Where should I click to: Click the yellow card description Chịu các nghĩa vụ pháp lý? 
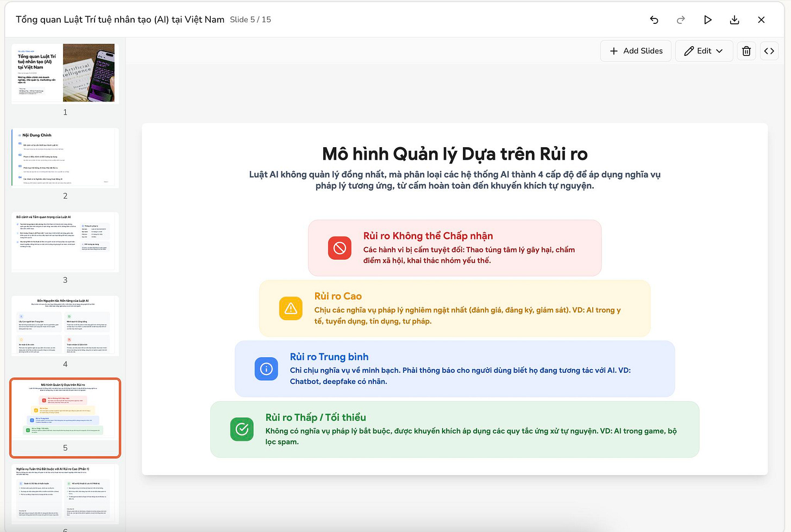(468, 315)
